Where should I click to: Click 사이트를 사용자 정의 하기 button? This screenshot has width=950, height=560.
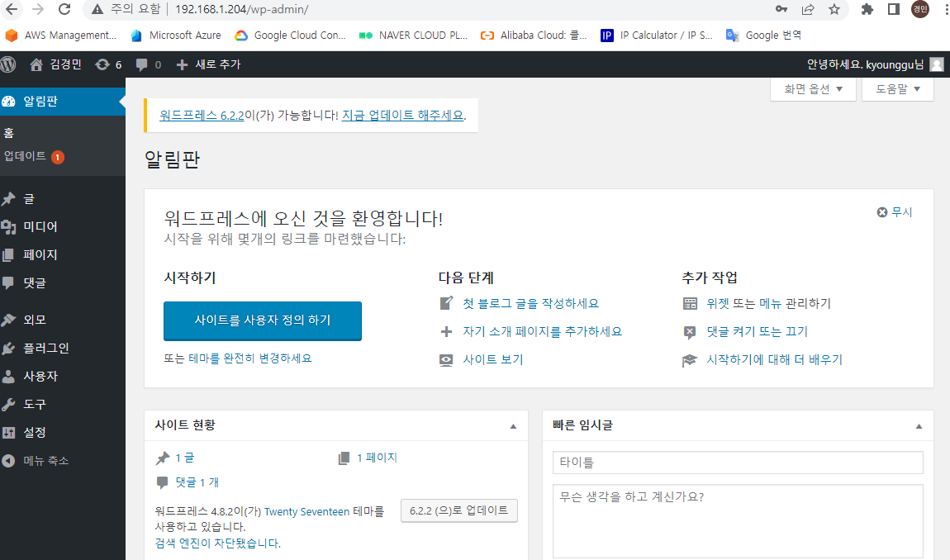point(263,320)
